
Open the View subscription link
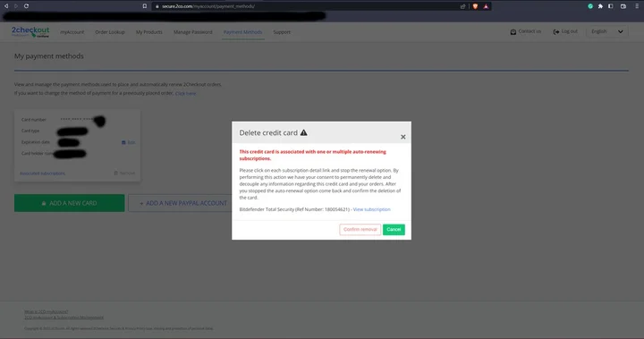[372, 209]
